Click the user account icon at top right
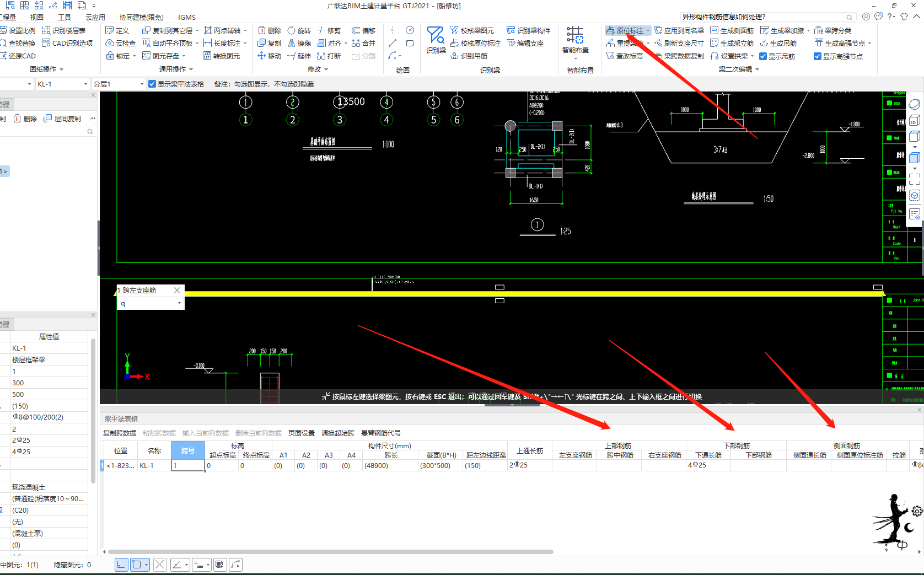The height and width of the screenshot is (575, 924). pos(866,17)
